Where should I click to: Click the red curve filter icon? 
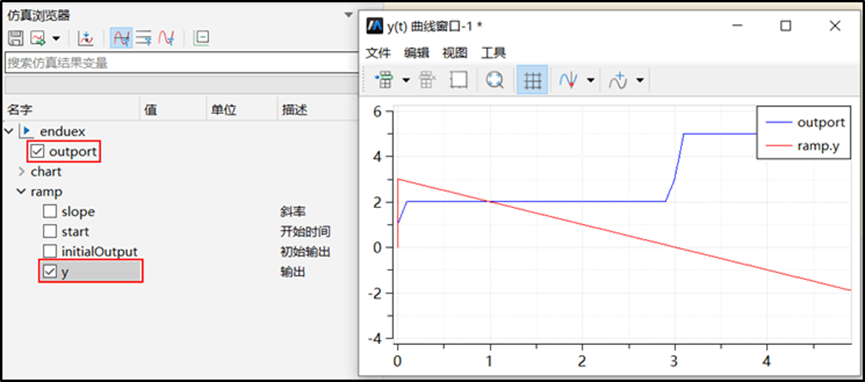pyautogui.click(x=166, y=38)
